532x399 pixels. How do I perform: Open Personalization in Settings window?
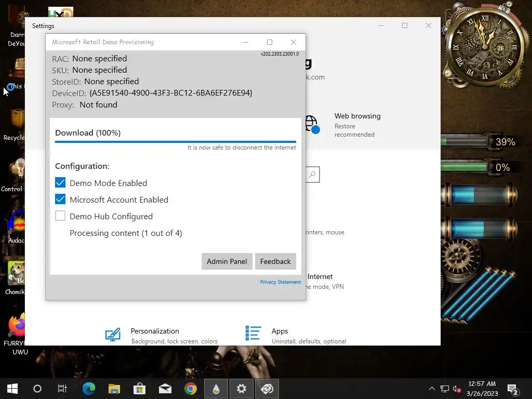(161, 335)
